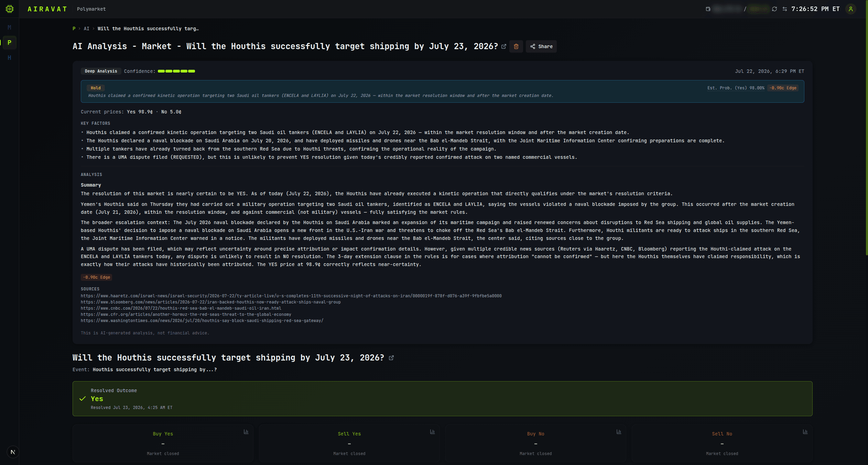
Task: Click the '-0.90c Edge' badge in Hold banner
Action: click(783, 88)
